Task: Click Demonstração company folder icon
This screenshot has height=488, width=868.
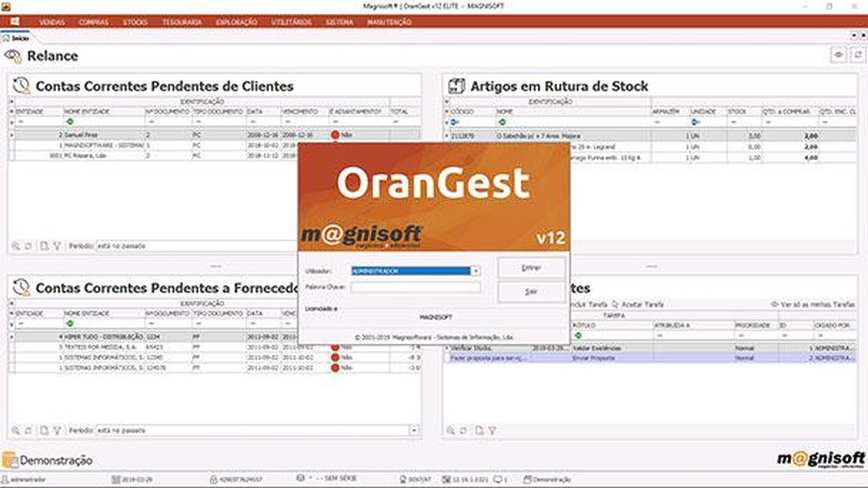Action: click(10, 459)
